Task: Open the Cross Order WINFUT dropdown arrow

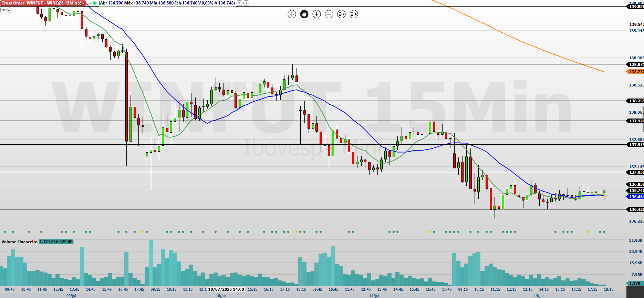Action: point(84,3)
